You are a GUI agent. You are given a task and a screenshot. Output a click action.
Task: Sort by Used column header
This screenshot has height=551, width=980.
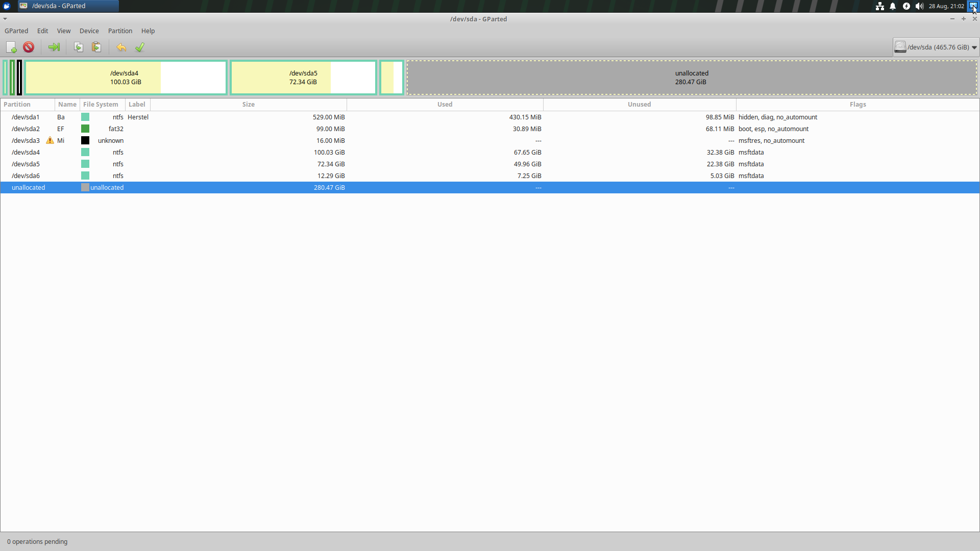click(445, 105)
